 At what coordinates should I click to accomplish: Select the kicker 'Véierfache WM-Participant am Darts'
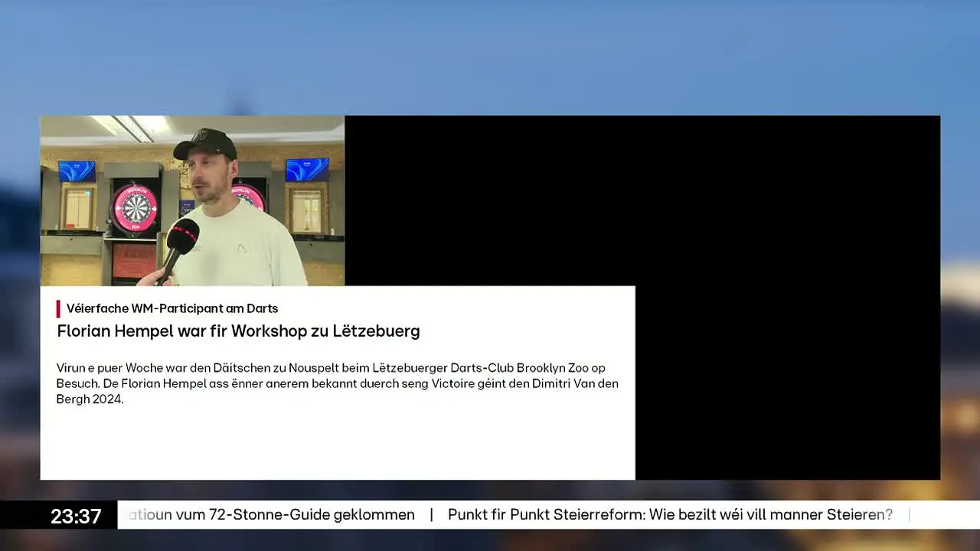click(172, 308)
